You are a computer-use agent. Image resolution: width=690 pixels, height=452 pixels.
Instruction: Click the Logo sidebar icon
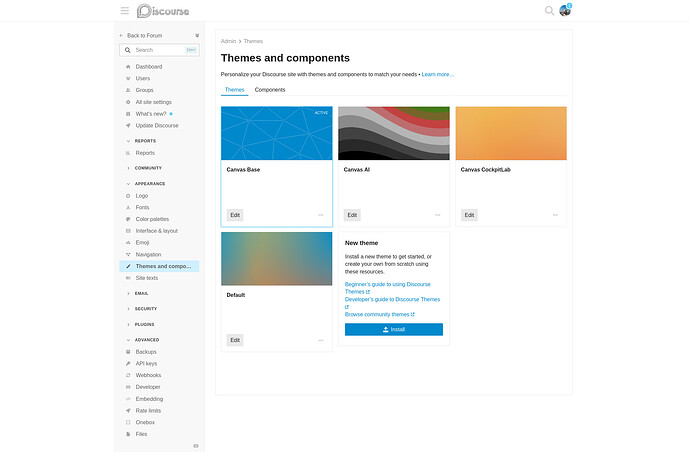click(128, 196)
